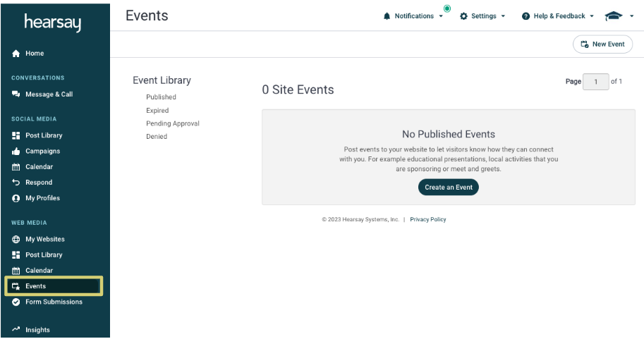The height and width of the screenshot is (339, 644).
Task: Select Pending Approval filter
Action: (x=172, y=123)
